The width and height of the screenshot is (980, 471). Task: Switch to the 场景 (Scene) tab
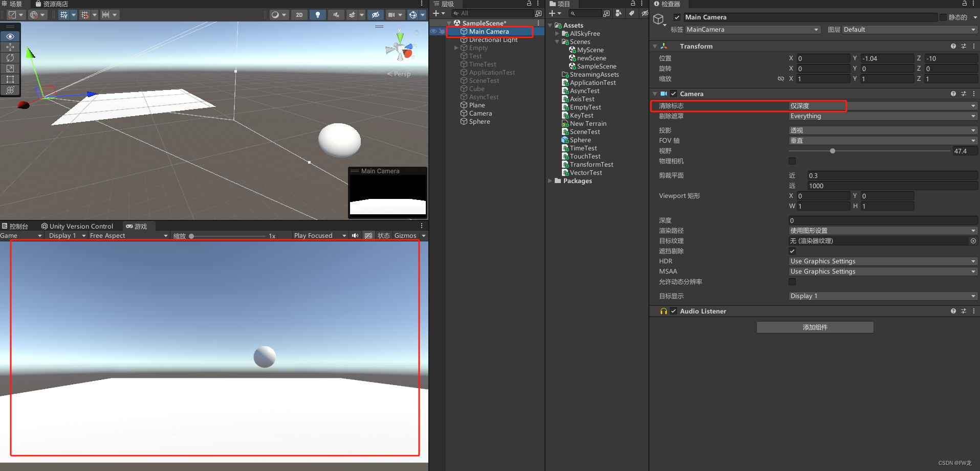coord(12,4)
